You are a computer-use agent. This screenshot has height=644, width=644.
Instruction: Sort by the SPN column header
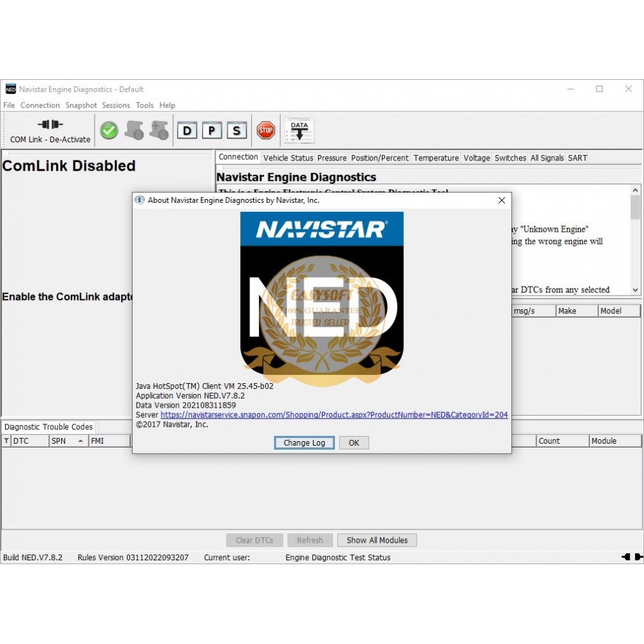click(x=68, y=440)
